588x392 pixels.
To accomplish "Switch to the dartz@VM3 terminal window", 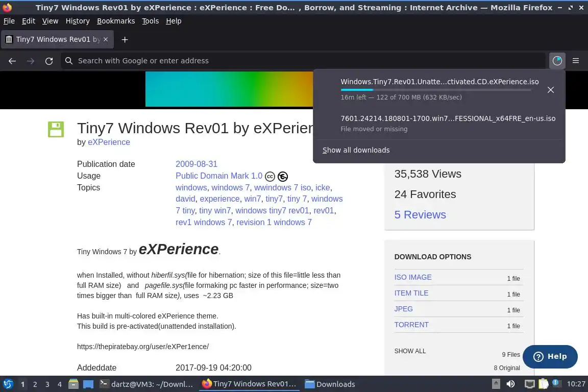I will point(146,384).
